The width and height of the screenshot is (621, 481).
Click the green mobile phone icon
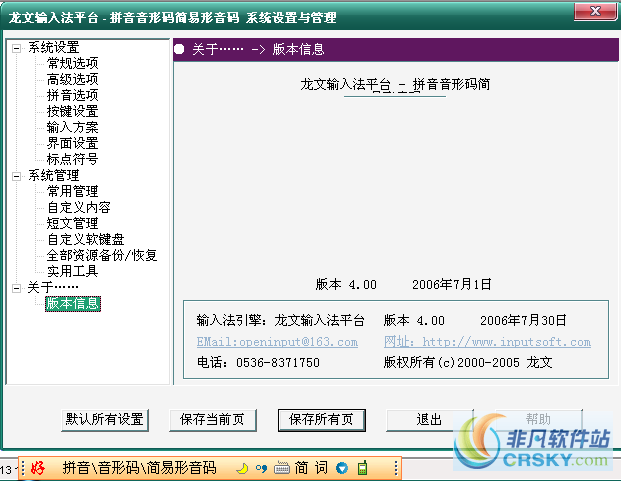click(x=362, y=468)
